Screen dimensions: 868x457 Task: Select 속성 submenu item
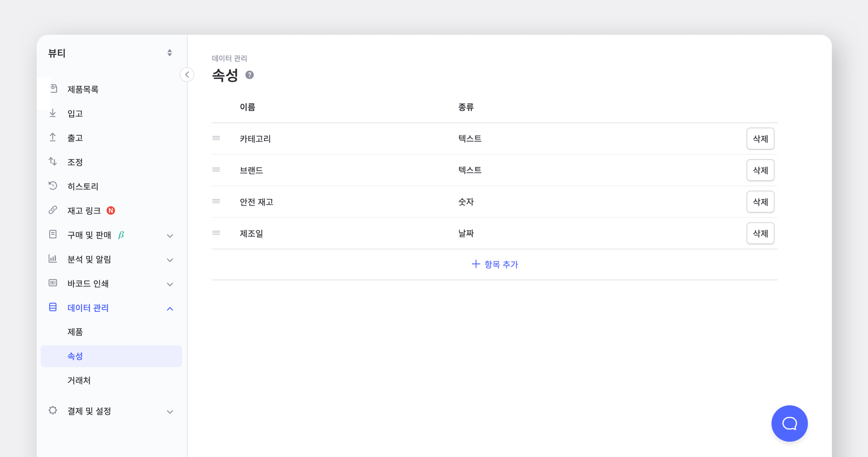(x=111, y=356)
